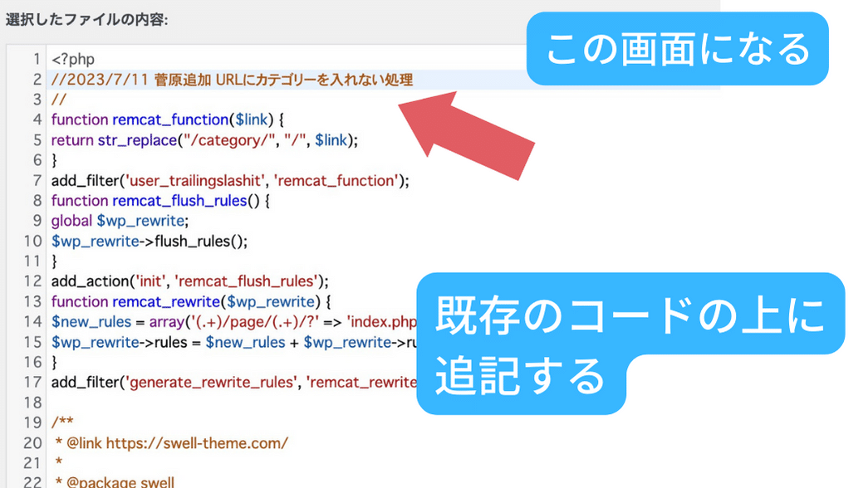The width and height of the screenshot is (868, 488).
Task: Place cursor on the '<?php' line
Action: (74, 59)
